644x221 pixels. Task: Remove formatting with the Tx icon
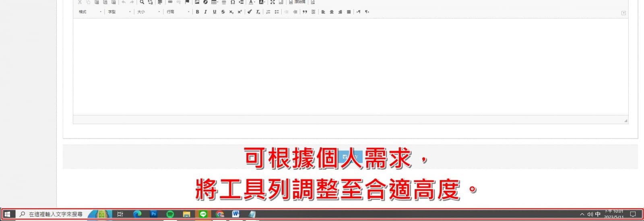(x=258, y=12)
